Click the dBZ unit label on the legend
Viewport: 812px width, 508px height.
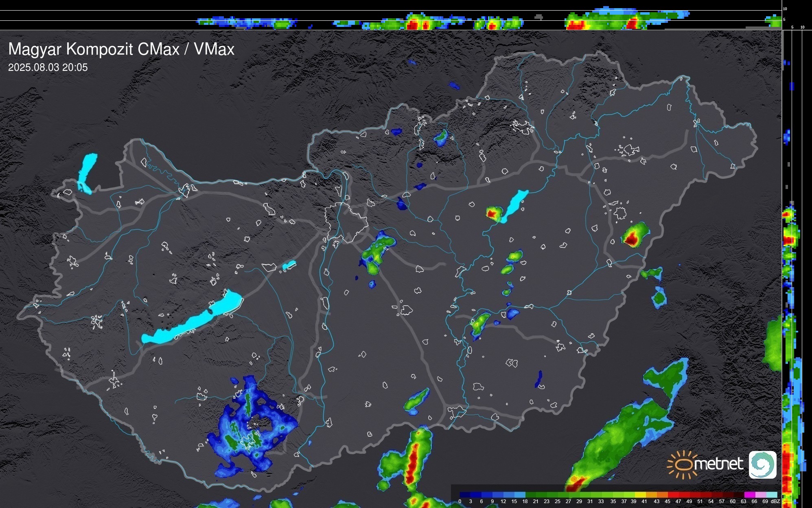(x=775, y=501)
